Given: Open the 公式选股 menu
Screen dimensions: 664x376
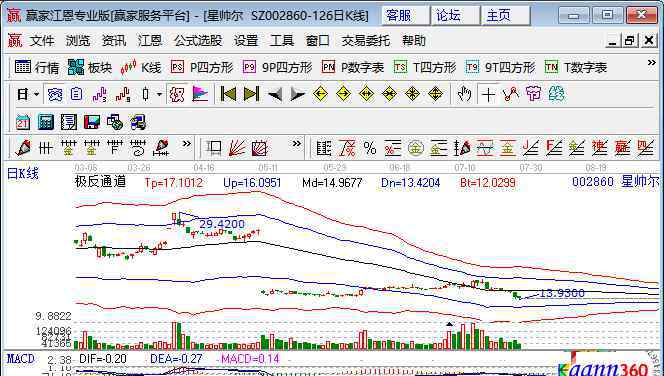Looking at the screenshot, I should click(x=198, y=41).
